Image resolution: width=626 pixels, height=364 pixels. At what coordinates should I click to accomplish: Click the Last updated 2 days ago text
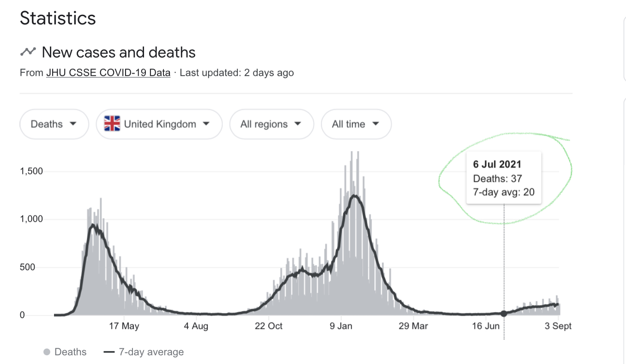click(237, 72)
